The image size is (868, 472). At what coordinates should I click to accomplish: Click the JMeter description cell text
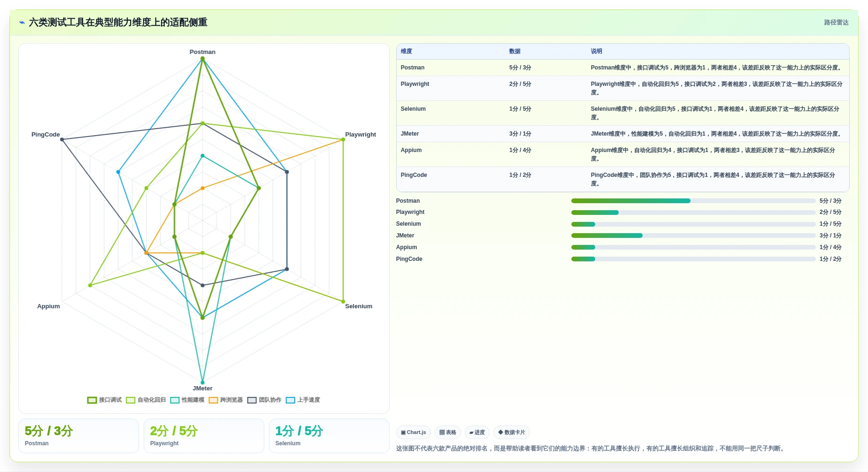[717, 134]
